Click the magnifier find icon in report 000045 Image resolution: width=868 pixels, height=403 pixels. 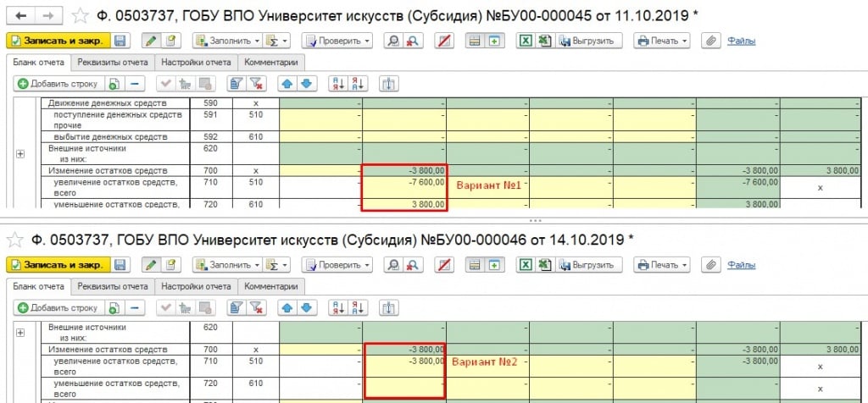(x=393, y=41)
